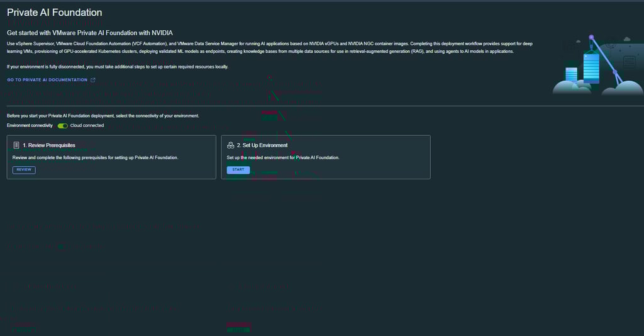The image size is (644, 336).
Task: Click the 'Environment connectivity' label
Action: click(30, 126)
